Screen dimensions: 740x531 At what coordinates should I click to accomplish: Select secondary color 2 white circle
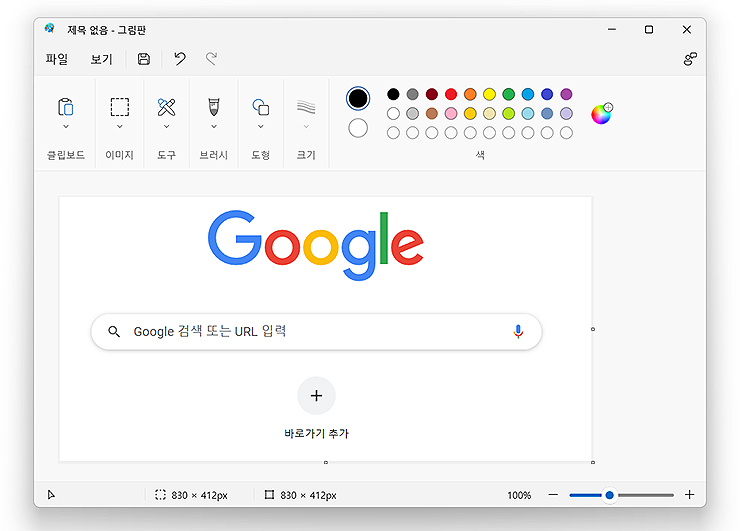(358, 128)
